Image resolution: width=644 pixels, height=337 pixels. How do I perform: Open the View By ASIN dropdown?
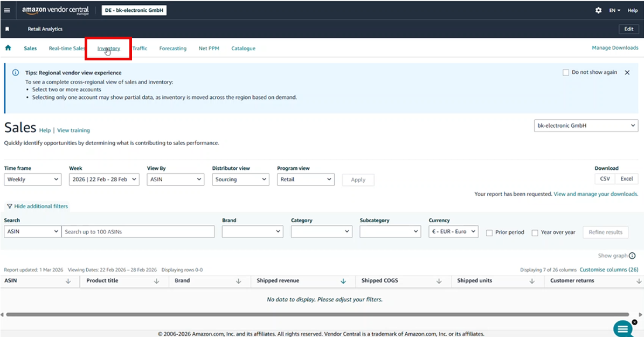176,180
